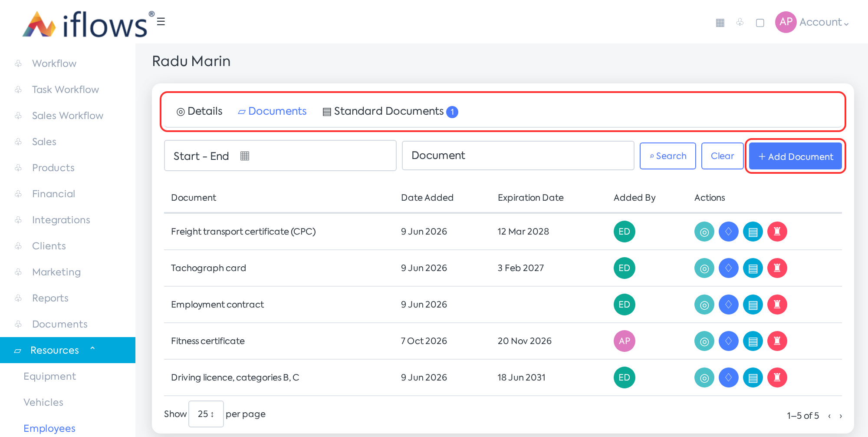Open Integrations in sidebar
The width and height of the screenshot is (868, 437).
pos(61,220)
